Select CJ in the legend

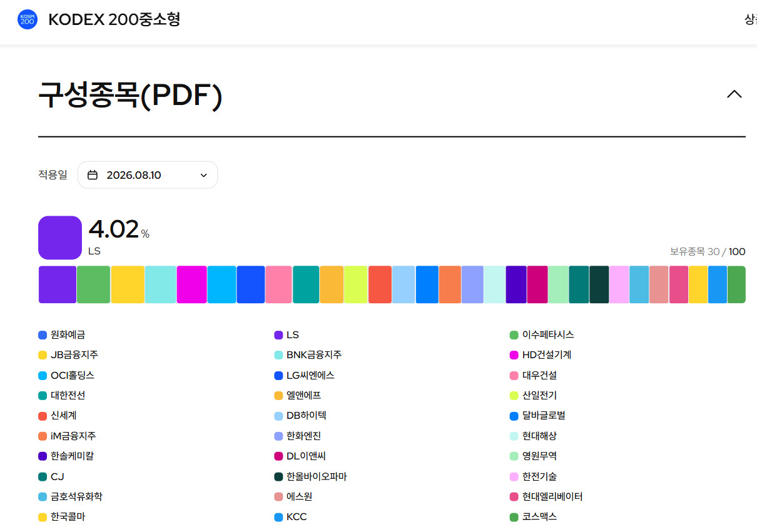pos(51,477)
